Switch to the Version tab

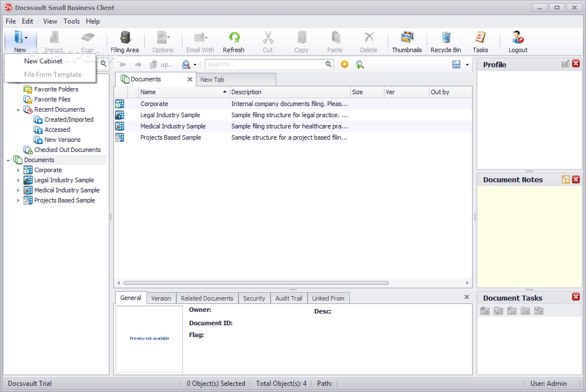click(x=161, y=298)
